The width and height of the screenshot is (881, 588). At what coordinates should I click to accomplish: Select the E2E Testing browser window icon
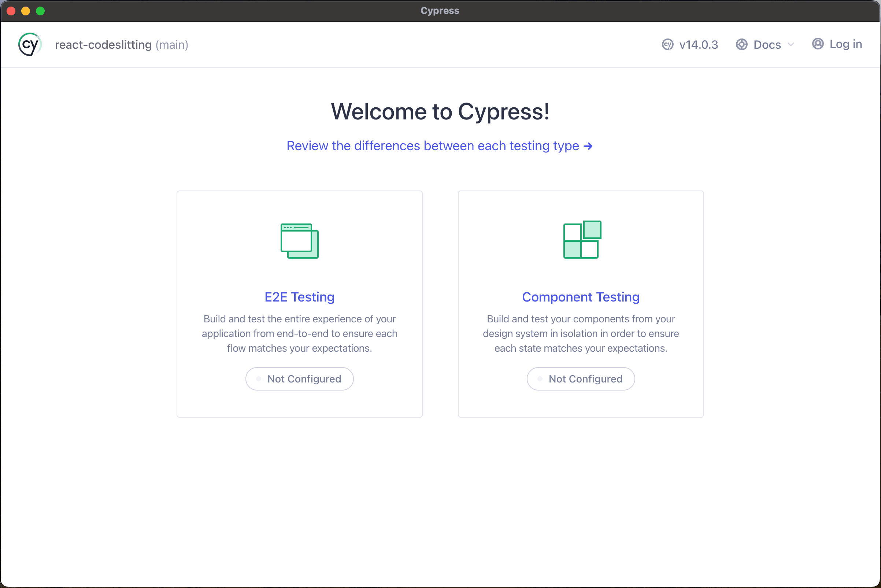[300, 241]
